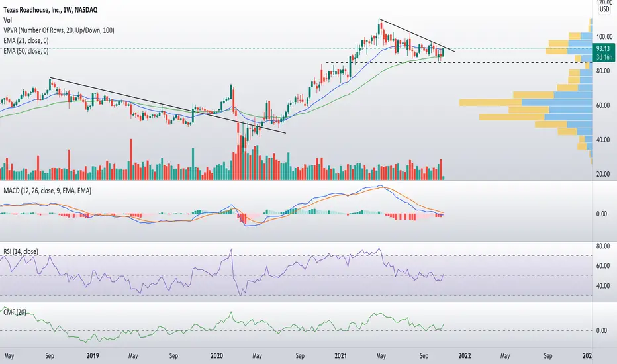617x364 pixels.
Task: Click the RSI 60.00 axis label
Action: pyautogui.click(x=603, y=266)
